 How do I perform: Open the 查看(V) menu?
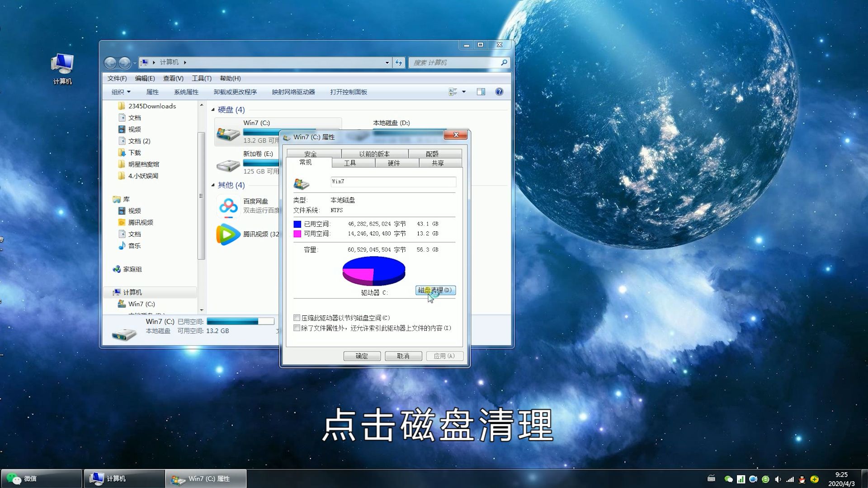pyautogui.click(x=173, y=78)
